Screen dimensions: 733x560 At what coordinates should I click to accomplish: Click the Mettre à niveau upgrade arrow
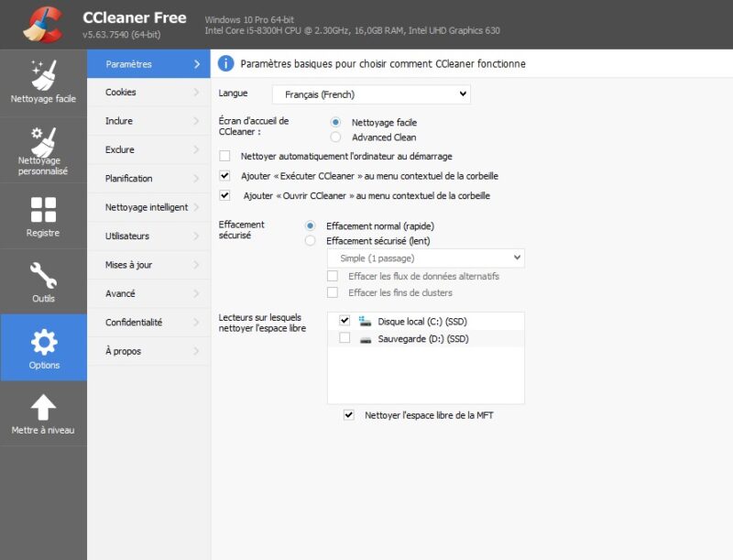[42, 405]
